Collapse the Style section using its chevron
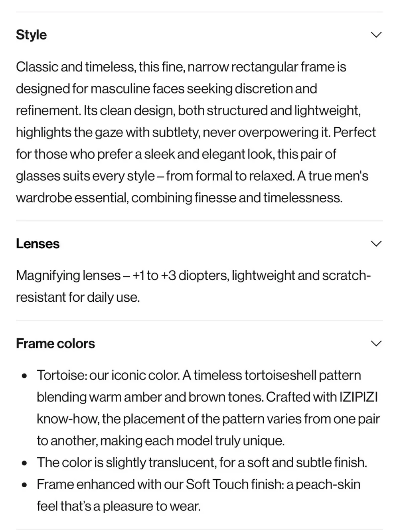 click(x=376, y=35)
